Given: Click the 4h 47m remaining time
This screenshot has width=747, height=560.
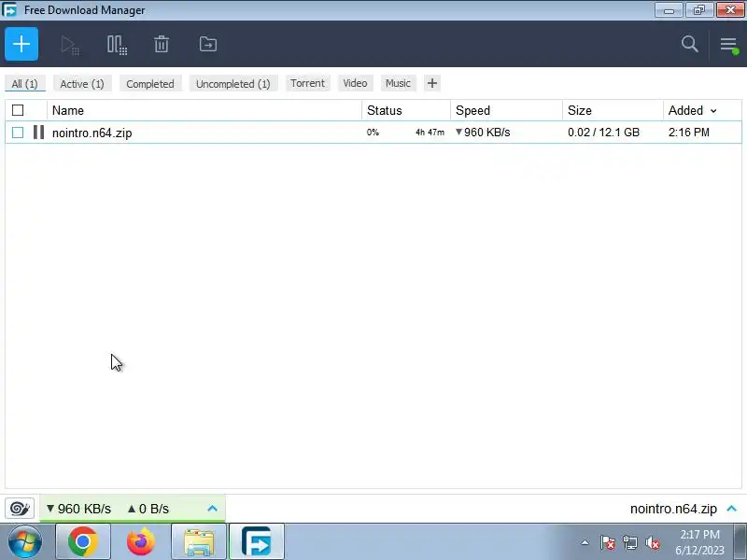Looking at the screenshot, I should click(x=430, y=133).
